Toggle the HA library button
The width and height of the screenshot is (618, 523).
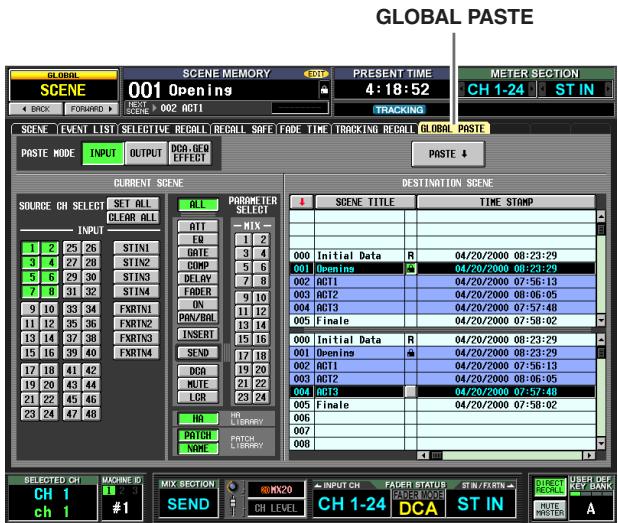(198, 419)
